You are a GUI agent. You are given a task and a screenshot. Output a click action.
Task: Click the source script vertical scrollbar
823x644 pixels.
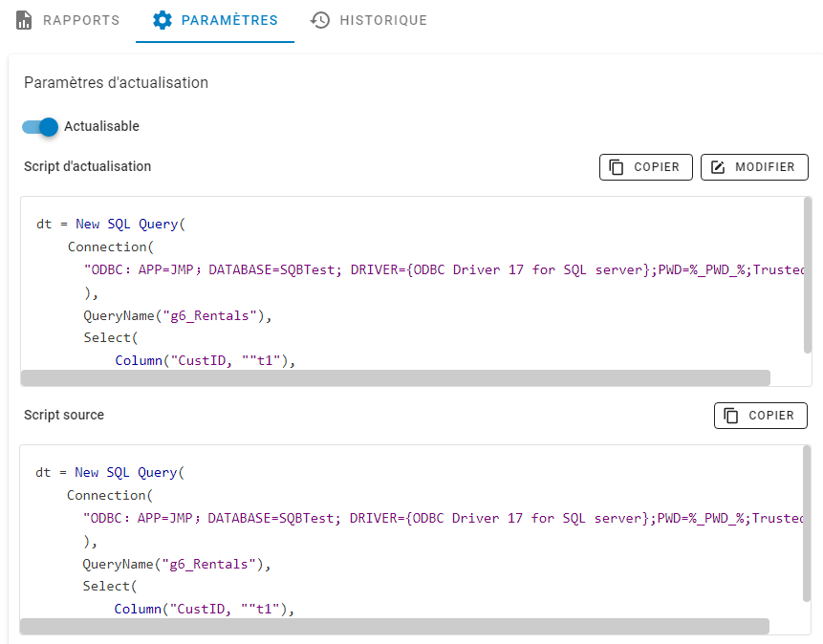pyautogui.click(x=807, y=524)
